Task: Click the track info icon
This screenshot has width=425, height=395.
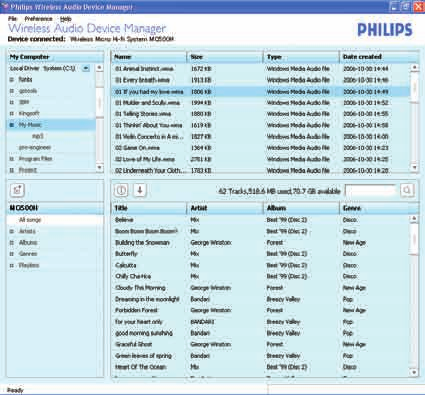Action: 121,190
